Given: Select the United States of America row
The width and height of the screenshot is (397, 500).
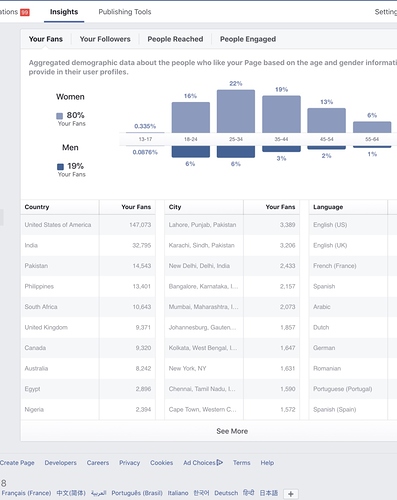Looking at the screenshot, I should (88, 225).
